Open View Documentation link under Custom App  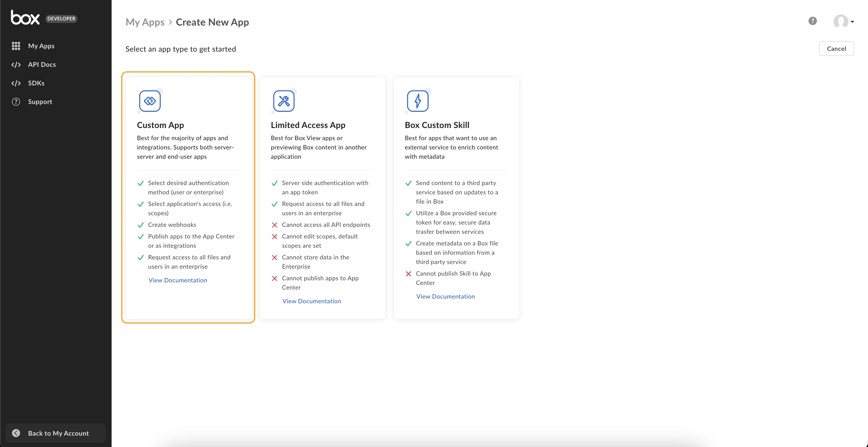point(177,280)
